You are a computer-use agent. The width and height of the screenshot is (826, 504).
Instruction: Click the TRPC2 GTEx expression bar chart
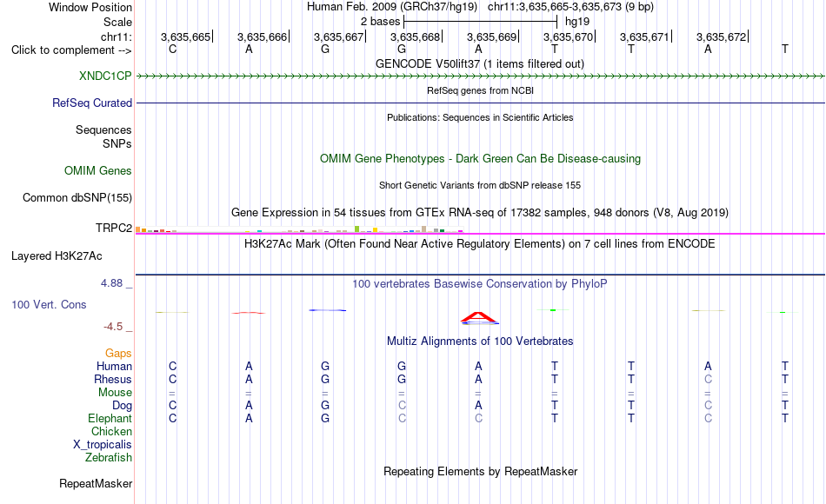299,229
